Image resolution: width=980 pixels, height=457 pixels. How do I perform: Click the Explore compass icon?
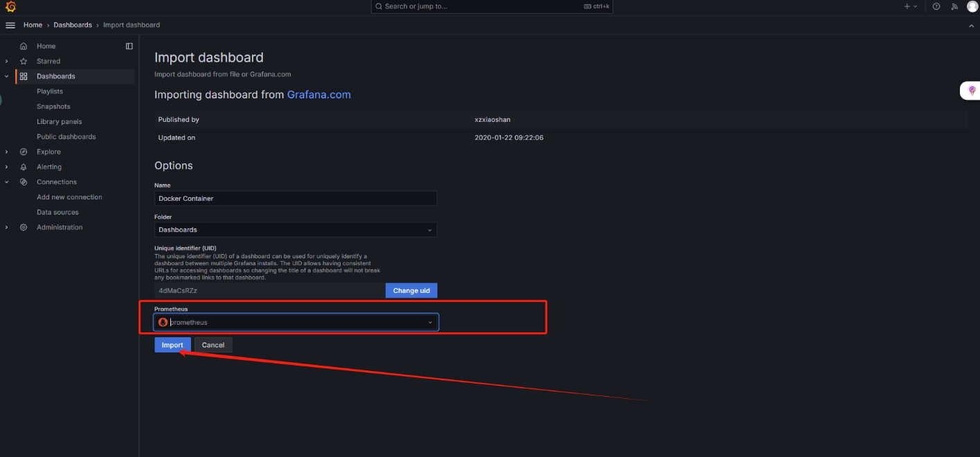(24, 152)
